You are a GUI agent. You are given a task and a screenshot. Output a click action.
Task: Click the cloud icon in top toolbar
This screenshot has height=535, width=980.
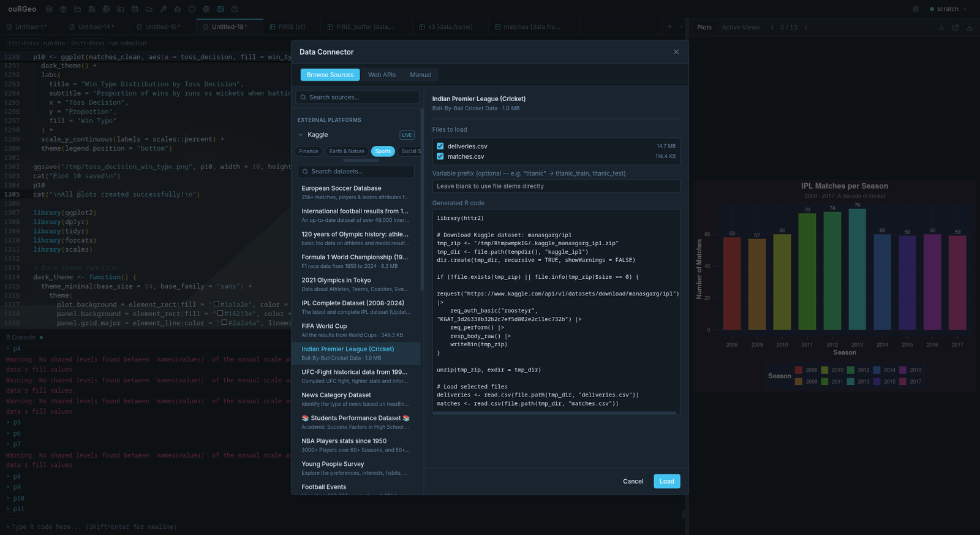pos(149,9)
